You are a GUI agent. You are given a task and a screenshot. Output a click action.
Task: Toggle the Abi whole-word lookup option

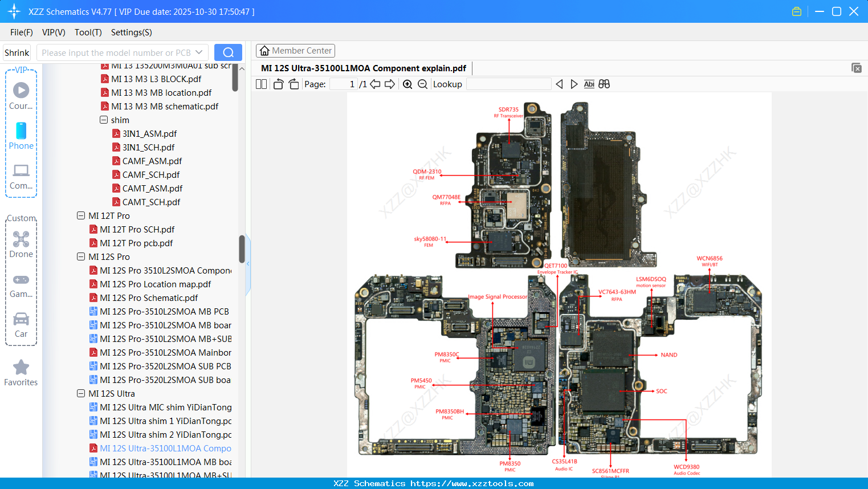[589, 84]
